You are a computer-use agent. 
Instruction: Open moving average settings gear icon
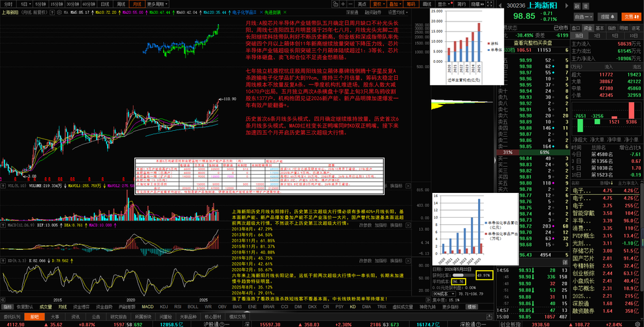coord(59,12)
